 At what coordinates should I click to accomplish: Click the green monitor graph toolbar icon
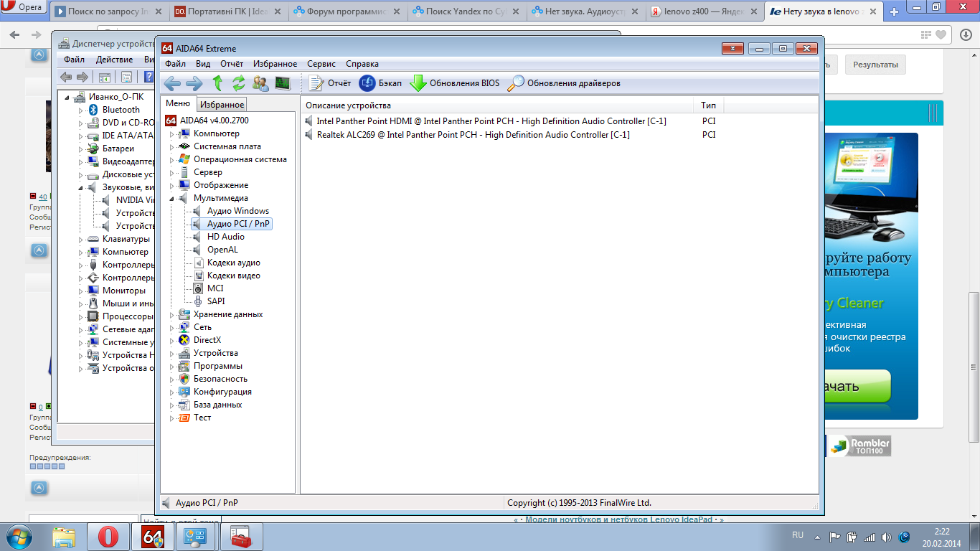[282, 83]
